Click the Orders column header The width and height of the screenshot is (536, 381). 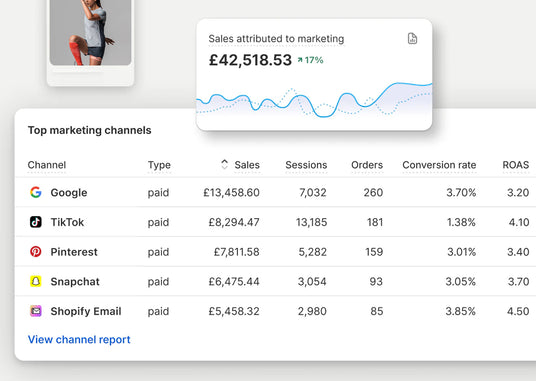367,165
